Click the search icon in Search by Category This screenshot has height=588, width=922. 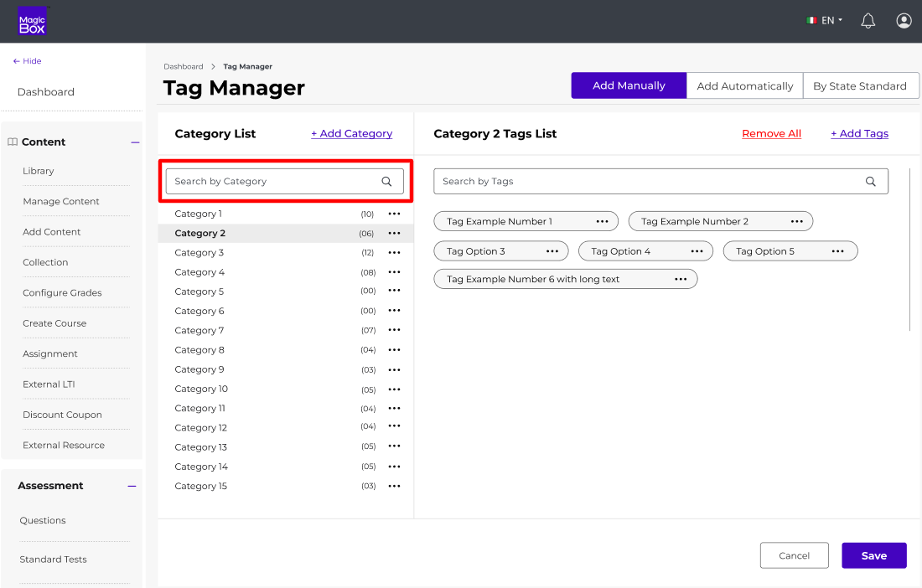click(386, 182)
